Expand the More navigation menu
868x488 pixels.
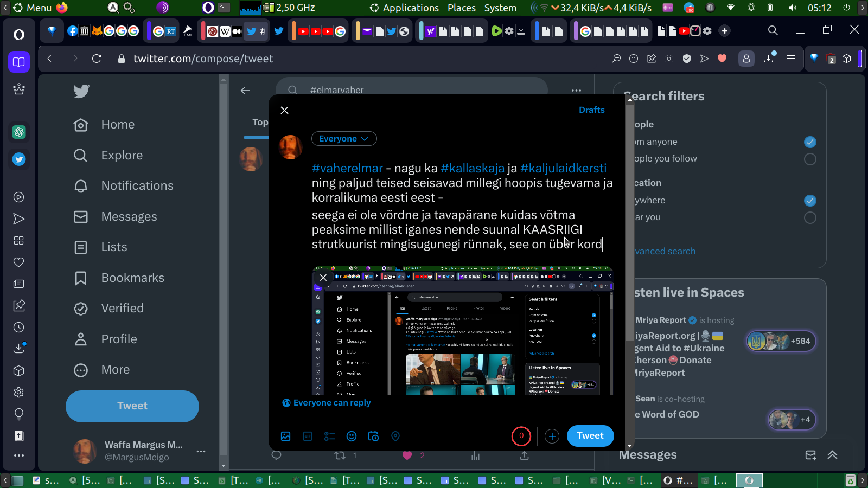(102, 370)
